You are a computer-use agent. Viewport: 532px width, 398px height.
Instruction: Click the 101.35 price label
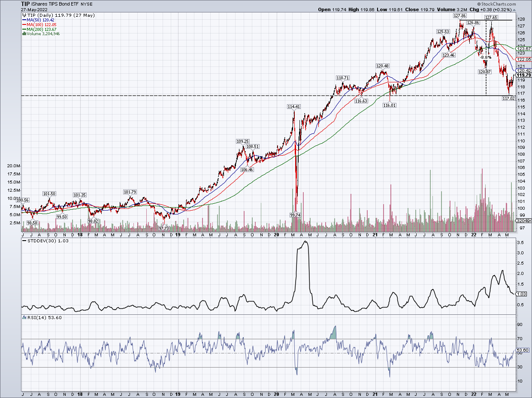tap(80, 195)
